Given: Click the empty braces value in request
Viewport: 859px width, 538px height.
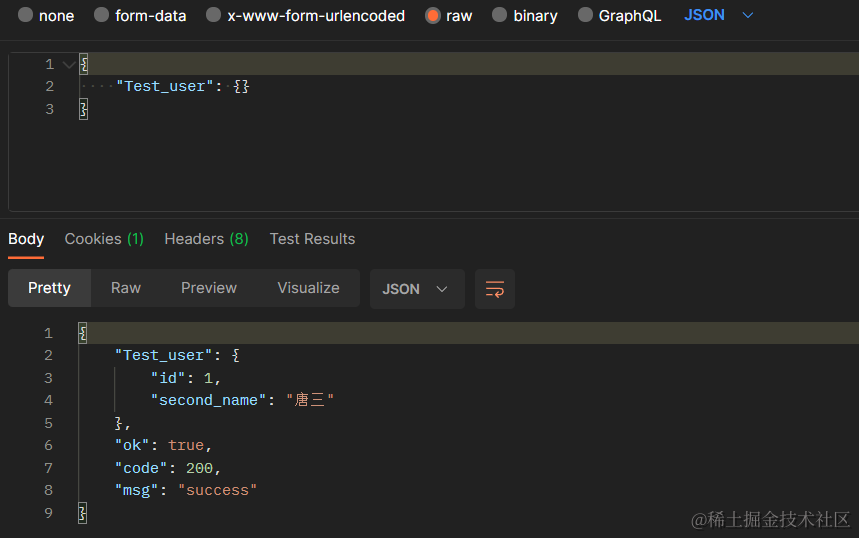Looking at the screenshot, I should click(242, 87).
